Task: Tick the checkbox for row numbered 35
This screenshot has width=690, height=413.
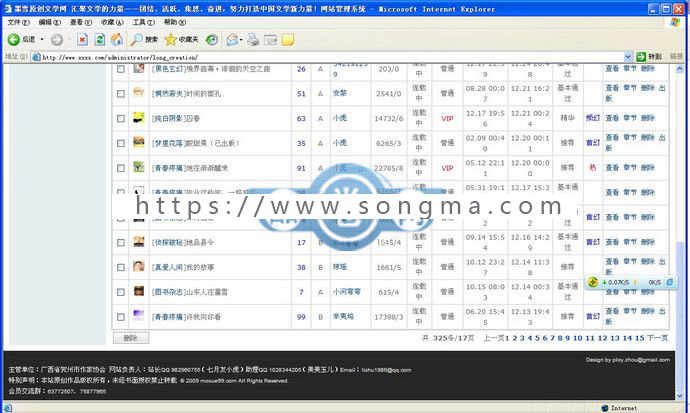Action: 121,143
